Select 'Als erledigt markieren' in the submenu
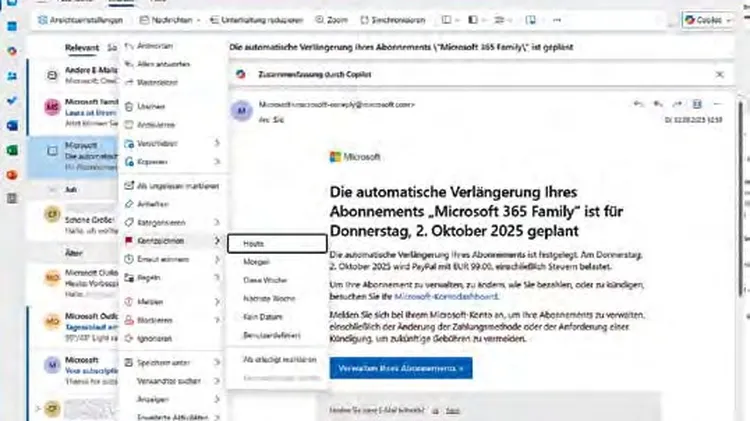Image resolution: width=750 pixels, height=421 pixels. [x=280, y=359]
